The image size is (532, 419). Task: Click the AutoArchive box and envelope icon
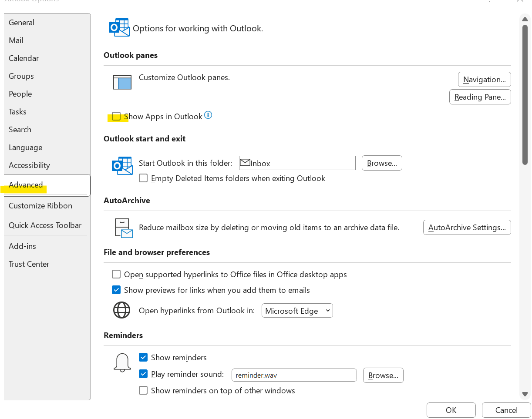[123, 228]
